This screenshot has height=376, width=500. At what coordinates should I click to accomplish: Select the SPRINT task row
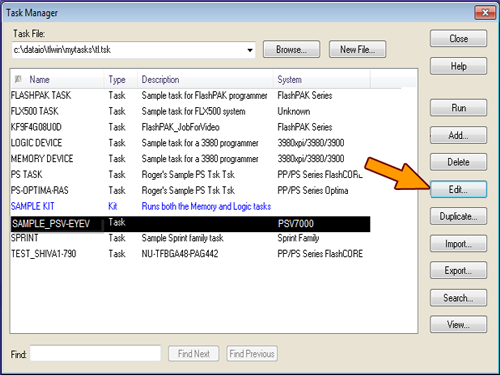coord(190,238)
